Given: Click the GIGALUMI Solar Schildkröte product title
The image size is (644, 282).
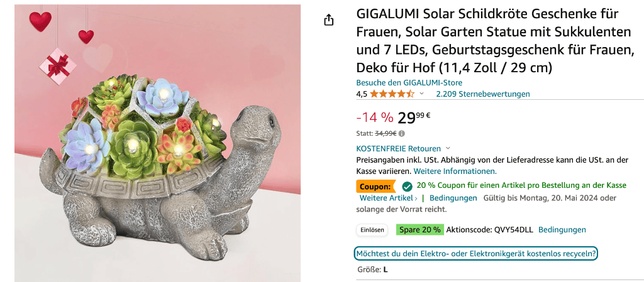Looking at the screenshot, I should 494,40.
